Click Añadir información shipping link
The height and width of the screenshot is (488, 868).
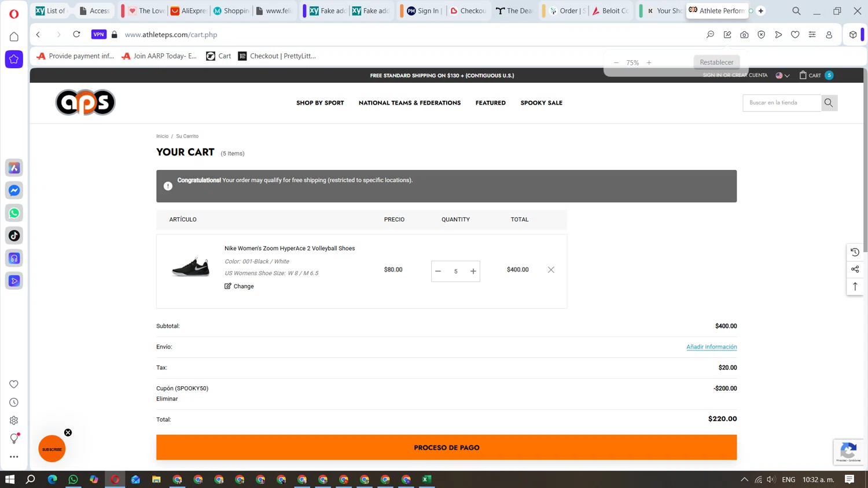click(711, 347)
